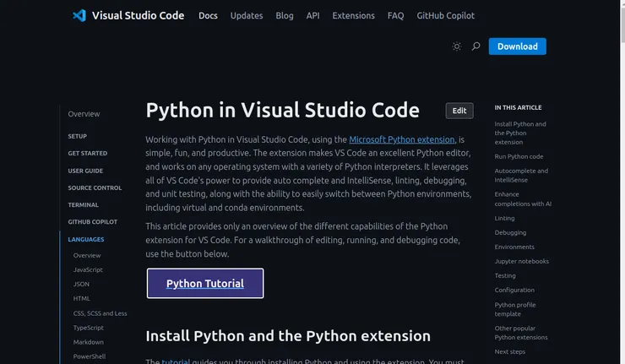
Task: Open the Blog nav item
Action: point(285,15)
